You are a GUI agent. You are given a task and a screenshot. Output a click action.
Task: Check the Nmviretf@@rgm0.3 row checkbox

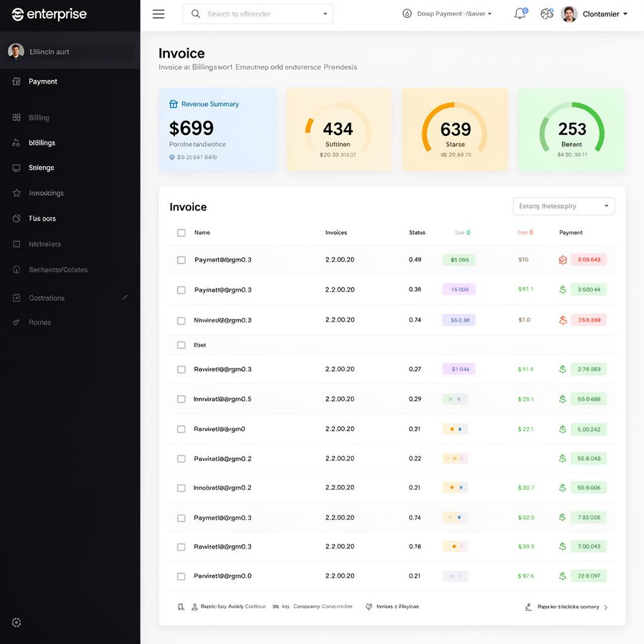click(181, 320)
